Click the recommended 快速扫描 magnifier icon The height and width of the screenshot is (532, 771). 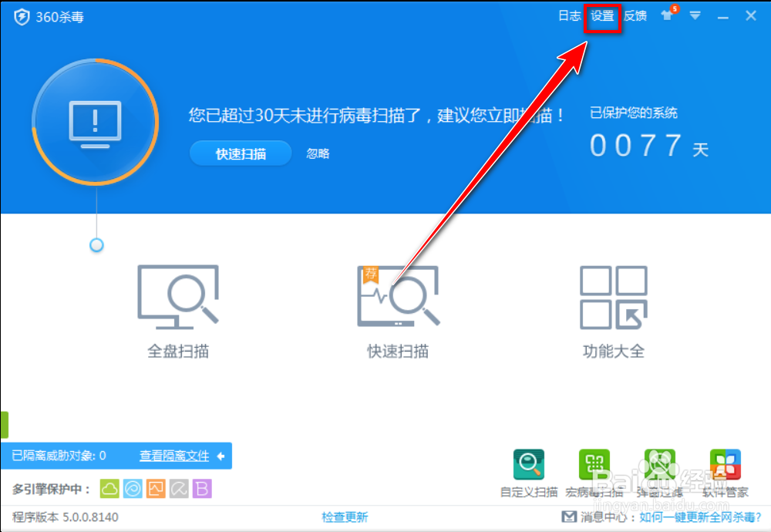tap(399, 296)
